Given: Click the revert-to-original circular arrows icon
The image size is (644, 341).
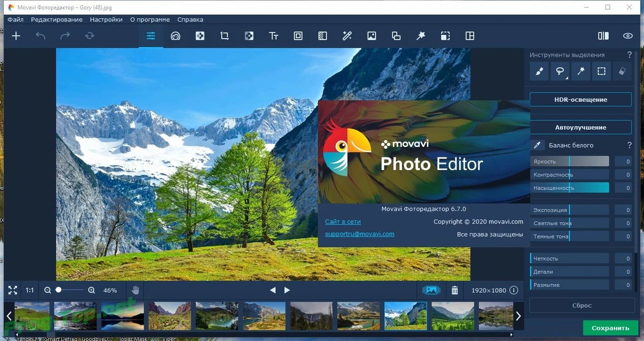Looking at the screenshot, I should tap(90, 36).
